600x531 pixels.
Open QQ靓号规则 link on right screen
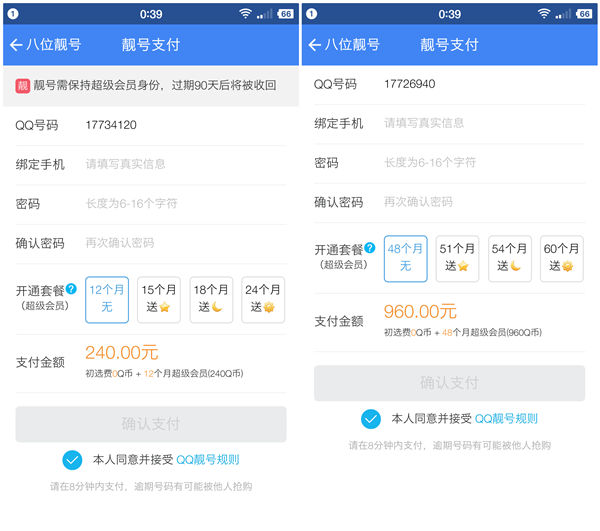coord(506,419)
